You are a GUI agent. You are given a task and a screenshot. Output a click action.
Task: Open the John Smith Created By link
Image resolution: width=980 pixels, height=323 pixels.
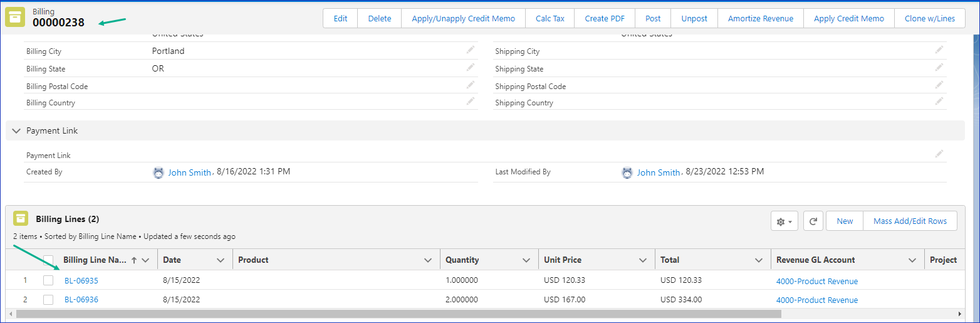[x=189, y=172]
